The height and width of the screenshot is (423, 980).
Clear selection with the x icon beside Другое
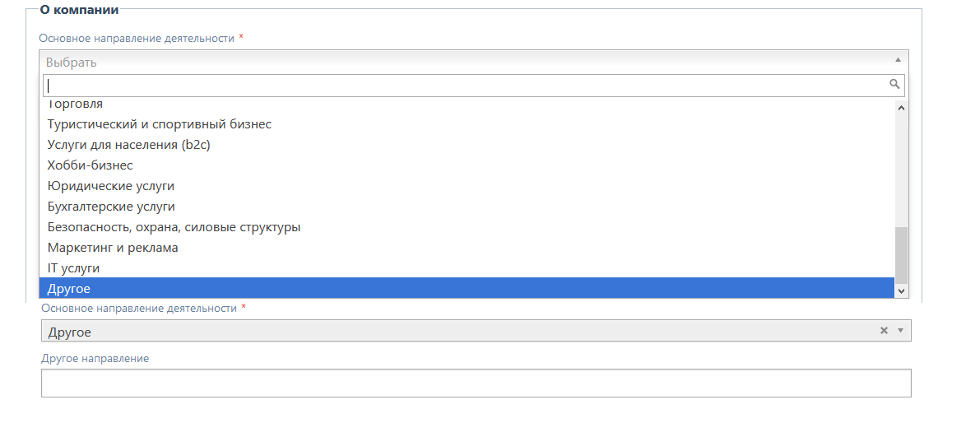point(884,331)
